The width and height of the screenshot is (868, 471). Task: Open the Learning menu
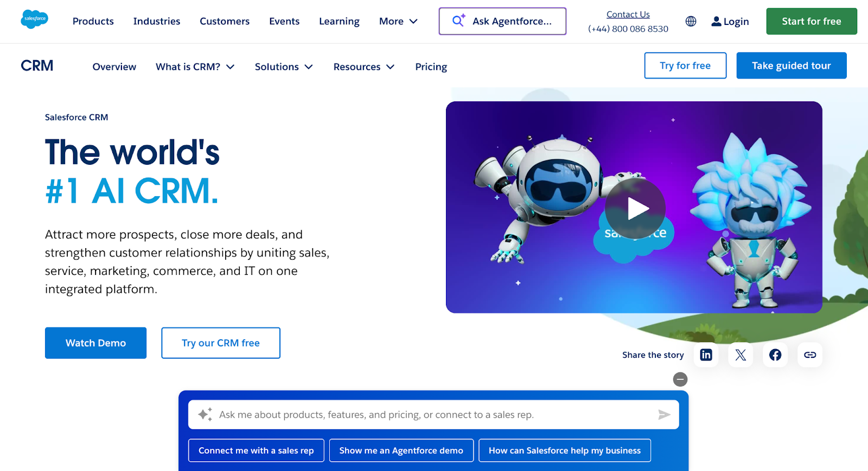point(339,21)
